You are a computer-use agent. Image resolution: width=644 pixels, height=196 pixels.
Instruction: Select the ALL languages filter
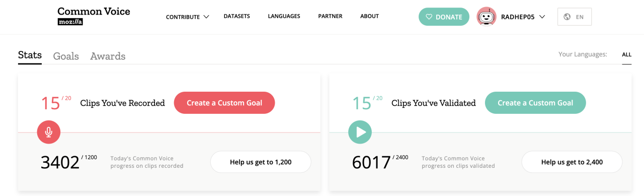(626, 54)
